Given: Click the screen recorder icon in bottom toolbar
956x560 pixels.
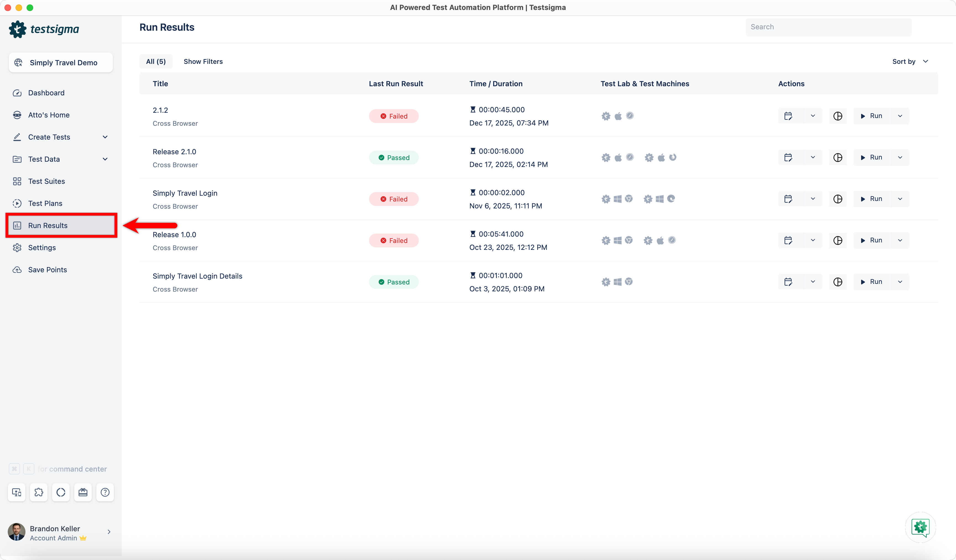Looking at the screenshot, I should (17, 492).
